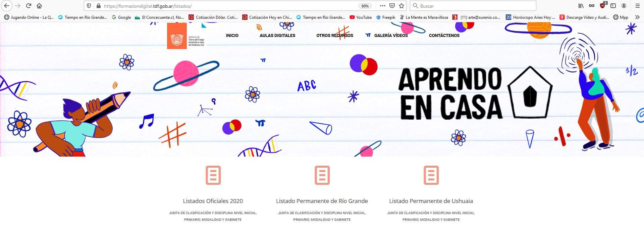644x245 pixels.
Task: Open the Cotización Hoy en Chi... bookmark
Action: [x=267, y=17]
